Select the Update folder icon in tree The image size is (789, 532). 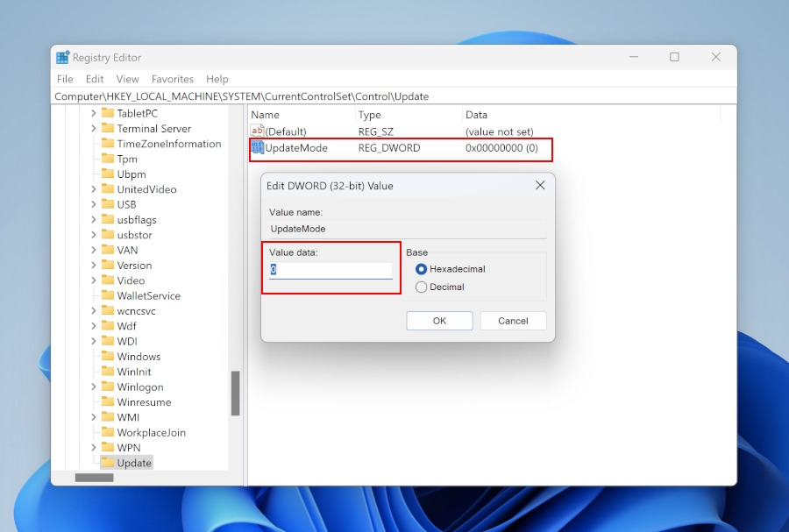pos(108,463)
